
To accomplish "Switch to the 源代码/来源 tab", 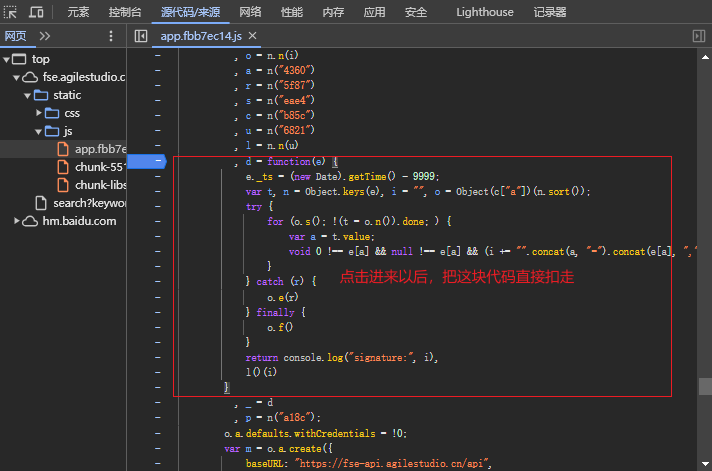I will [190, 12].
